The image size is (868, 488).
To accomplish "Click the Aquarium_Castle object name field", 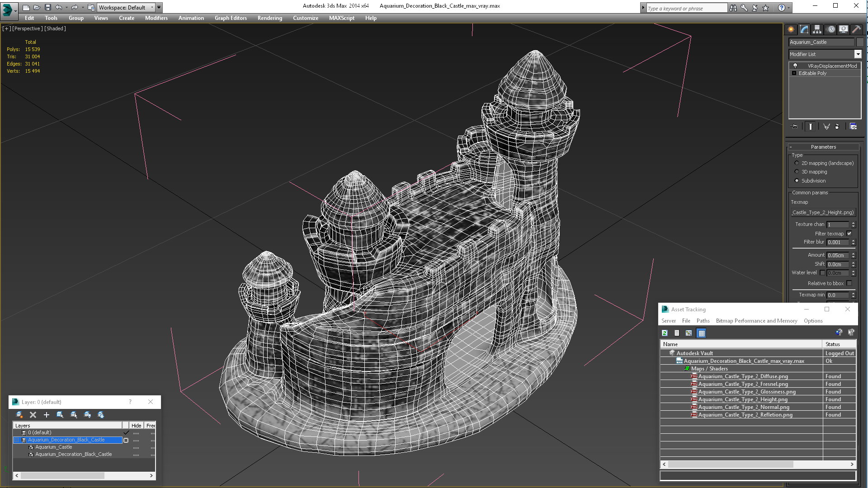I will click(821, 42).
